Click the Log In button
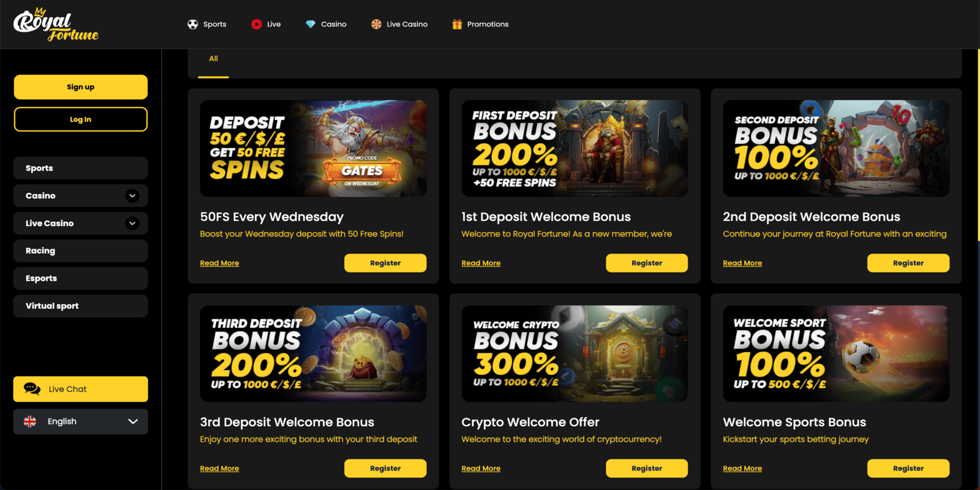The height and width of the screenshot is (490, 980). pos(81,119)
